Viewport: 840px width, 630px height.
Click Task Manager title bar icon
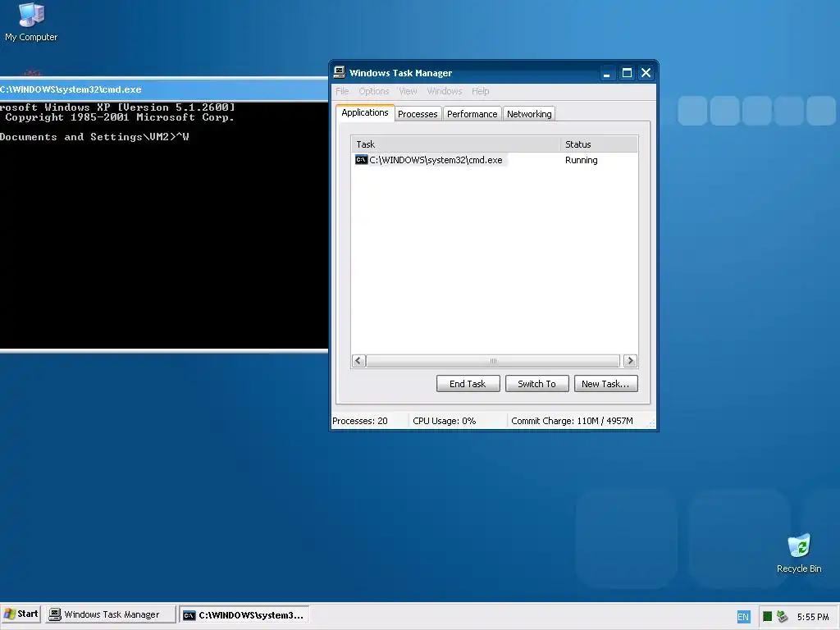pos(339,72)
